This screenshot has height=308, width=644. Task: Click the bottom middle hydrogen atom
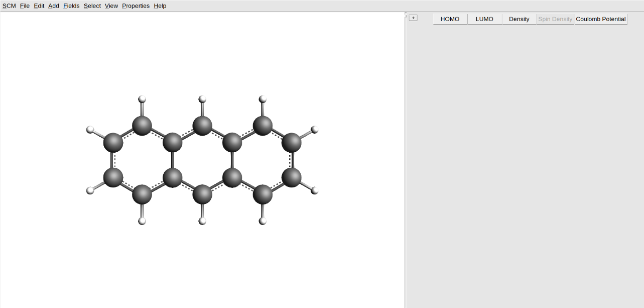coord(202,221)
